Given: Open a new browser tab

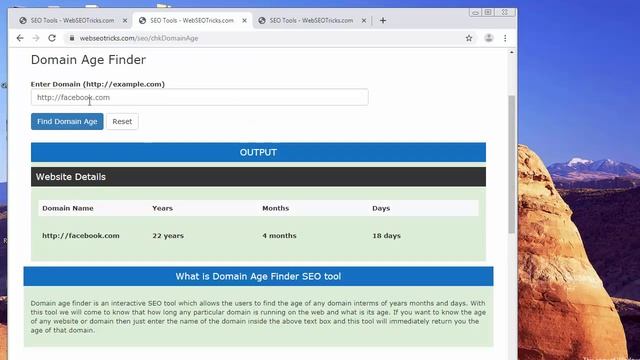Looking at the screenshot, I should (x=383, y=20).
